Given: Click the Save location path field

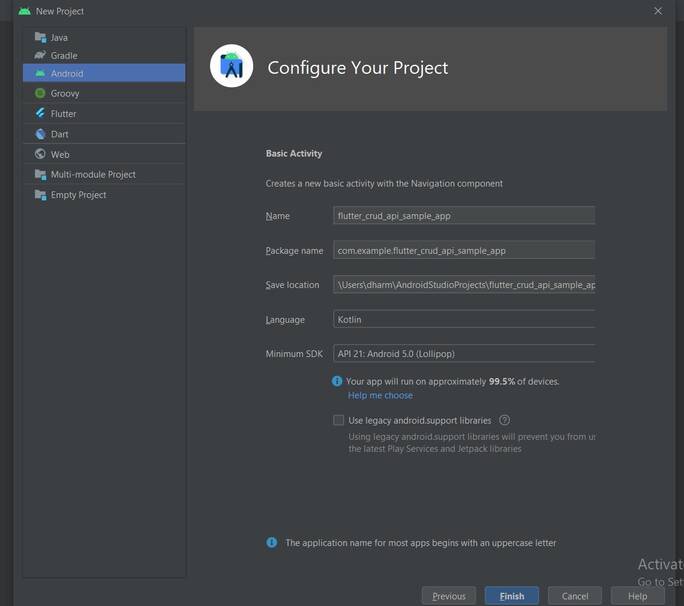Looking at the screenshot, I should pyautogui.click(x=463, y=284).
